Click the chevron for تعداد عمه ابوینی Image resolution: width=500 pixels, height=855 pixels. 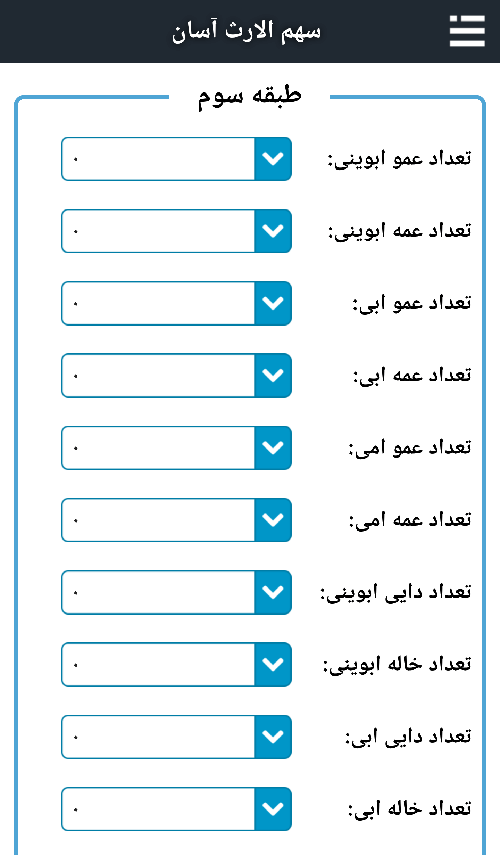(273, 231)
